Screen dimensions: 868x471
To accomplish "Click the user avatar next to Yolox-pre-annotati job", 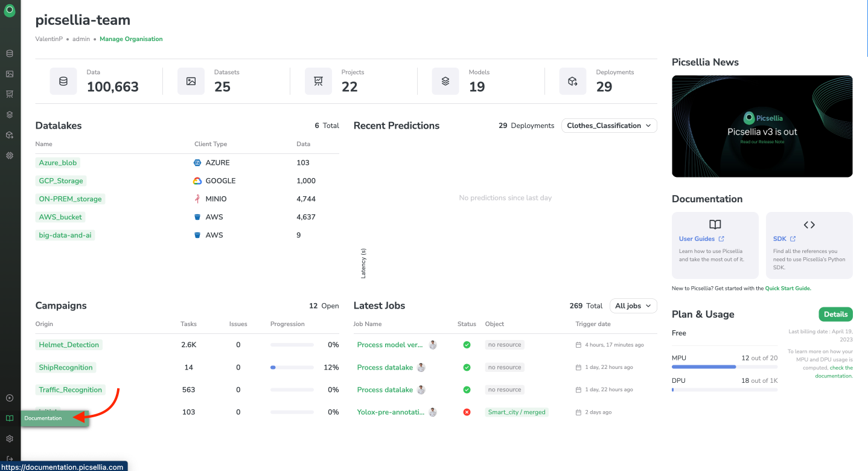I will coord(433,412).
